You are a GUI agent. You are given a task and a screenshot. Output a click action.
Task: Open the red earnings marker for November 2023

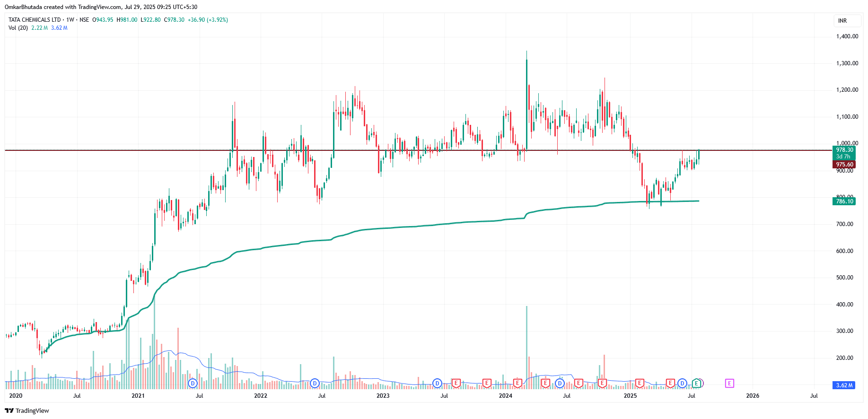click(x=486, y=383)
